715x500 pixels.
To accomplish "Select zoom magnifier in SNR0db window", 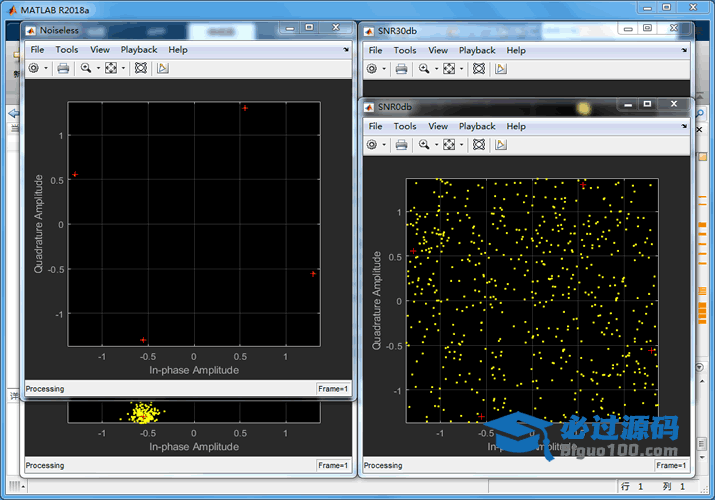I will tap(423, 145).
